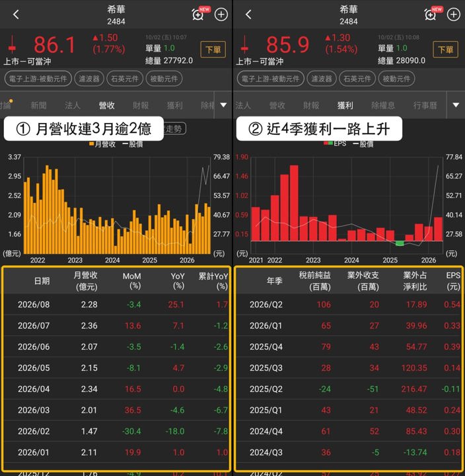Toggle 股價 legend in revenue chart

coord(133,144)
